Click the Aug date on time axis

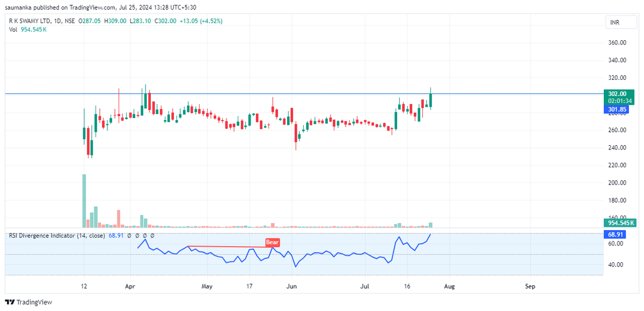(x=449, y=286)
